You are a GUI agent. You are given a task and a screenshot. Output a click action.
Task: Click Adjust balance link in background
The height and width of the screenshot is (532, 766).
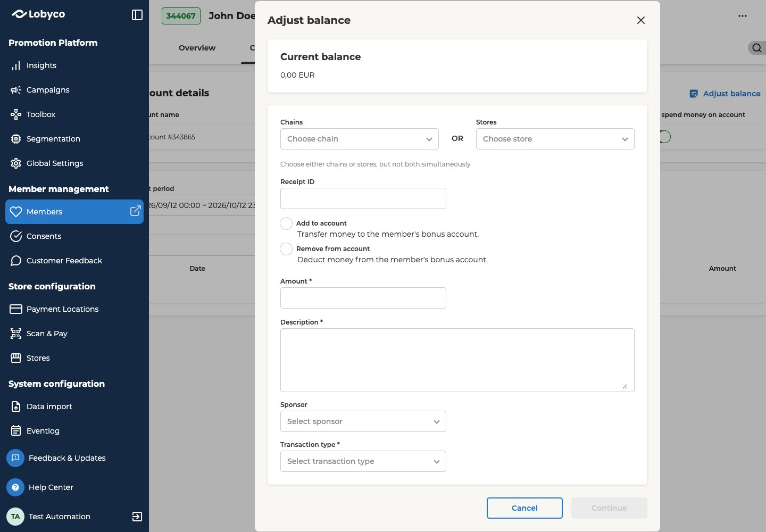tap(725, 94)
